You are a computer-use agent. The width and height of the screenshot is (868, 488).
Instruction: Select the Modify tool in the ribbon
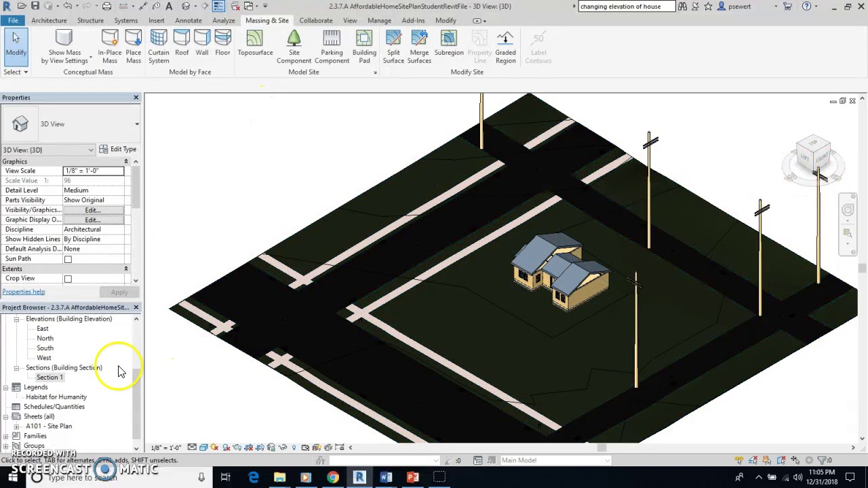tap(16, 46)
